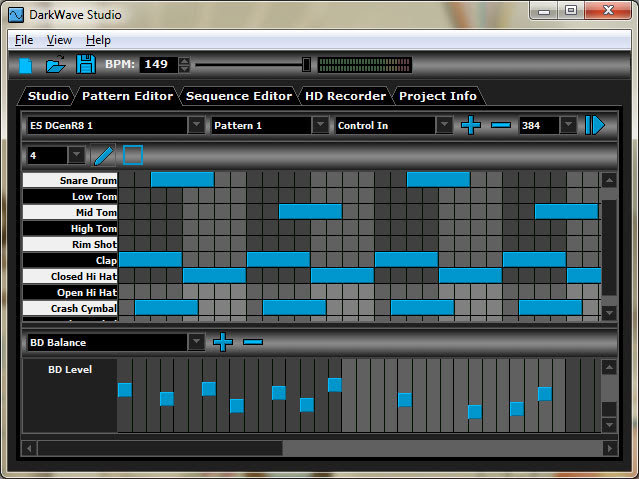Viewport: 639px width, 479px height.
Task: Click the first Clap note block
Action: [150, 259]
